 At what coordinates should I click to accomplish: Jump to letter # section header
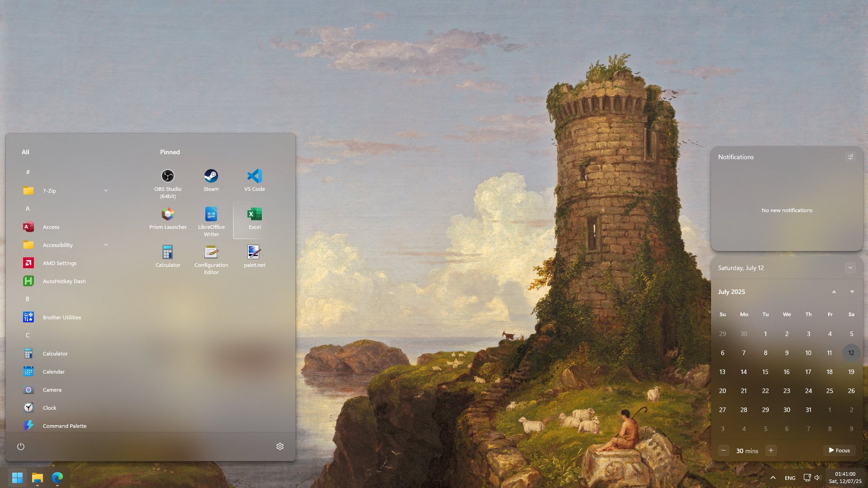(x=28, y=172)
